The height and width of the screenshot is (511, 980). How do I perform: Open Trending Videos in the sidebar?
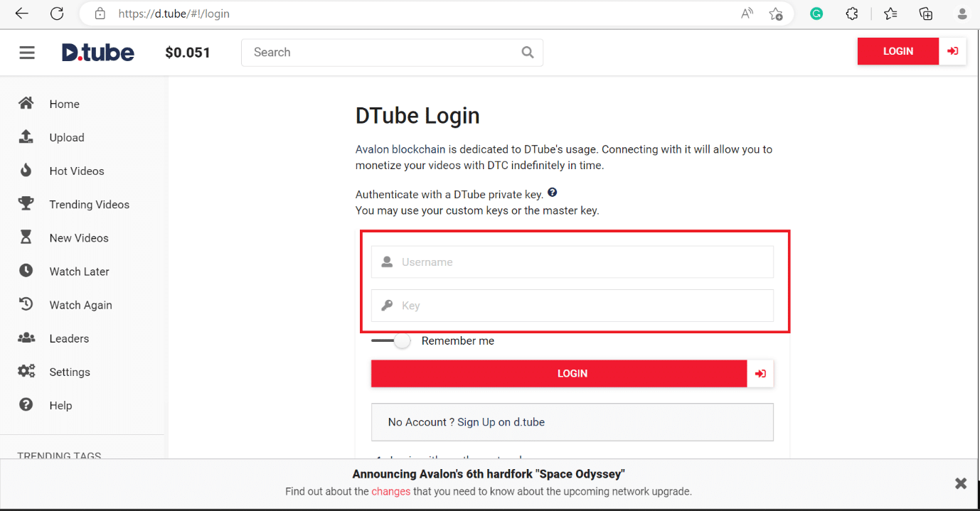click(90, 205)
